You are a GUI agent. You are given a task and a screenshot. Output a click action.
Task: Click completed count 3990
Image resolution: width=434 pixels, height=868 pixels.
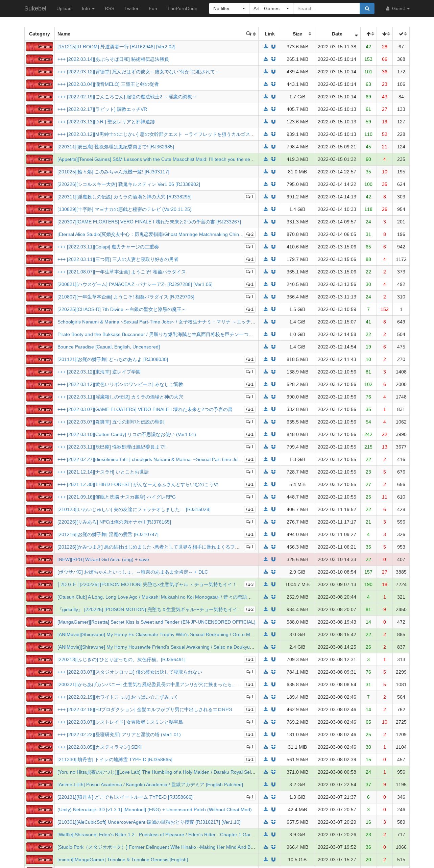point(401,434)
